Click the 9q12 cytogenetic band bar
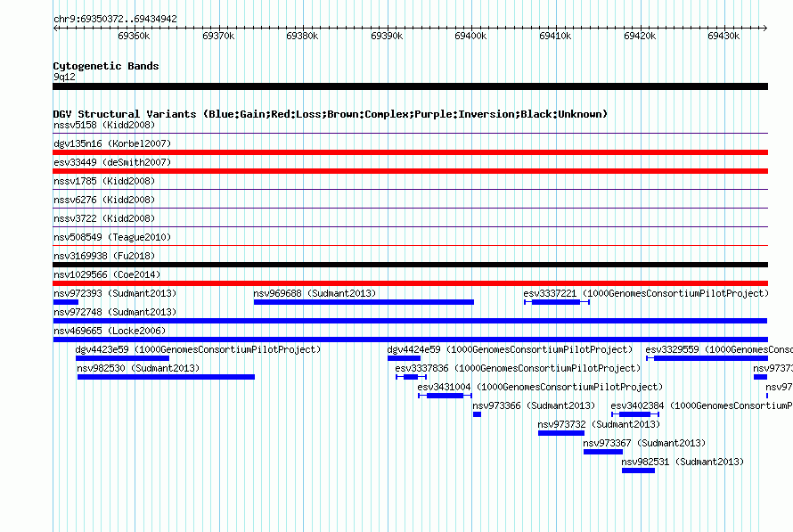Screen dimensions: 793x532 (410, 86)
